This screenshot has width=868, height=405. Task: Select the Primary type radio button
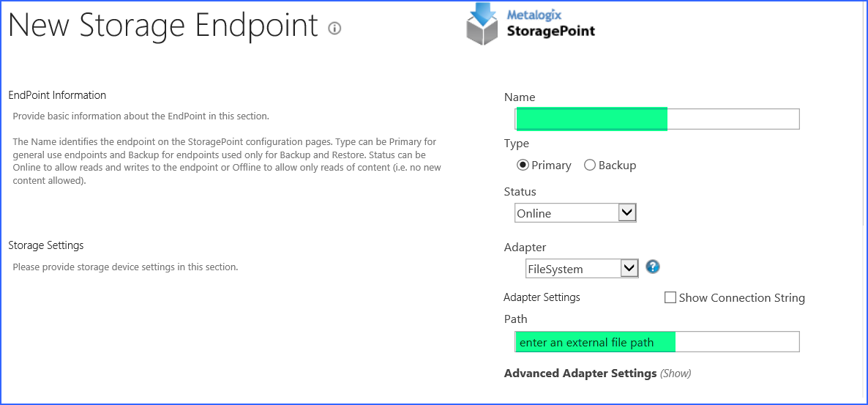click(523, 165)
